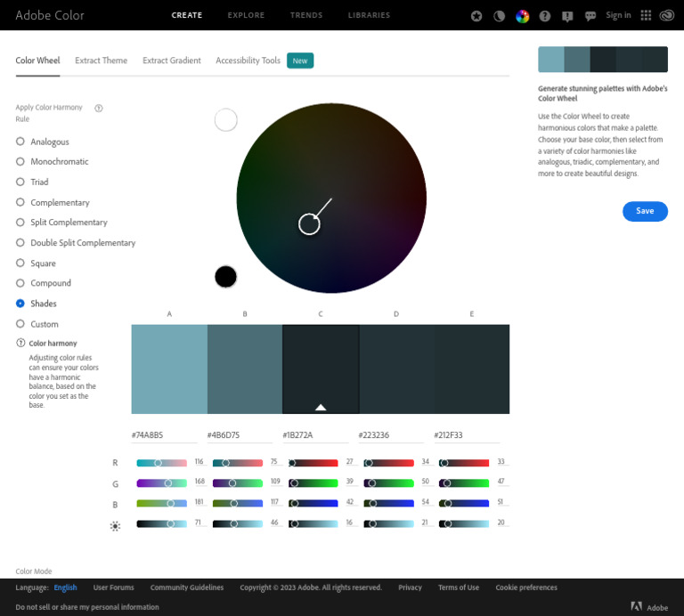Click the brightness sun icon row label

pyautogui.click(x=115, y=526)
